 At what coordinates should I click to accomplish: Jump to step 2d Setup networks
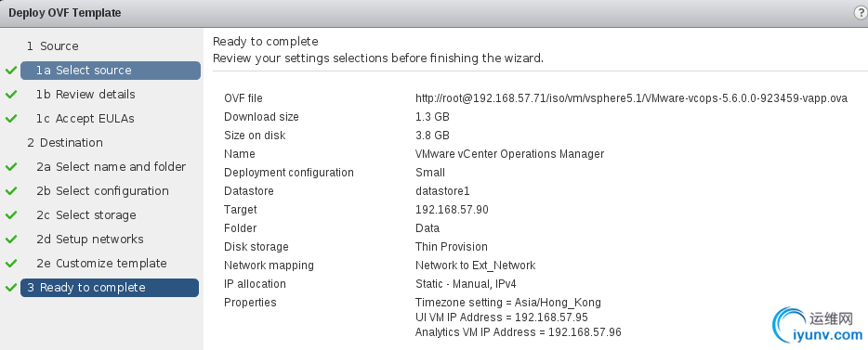click(89, 240)
